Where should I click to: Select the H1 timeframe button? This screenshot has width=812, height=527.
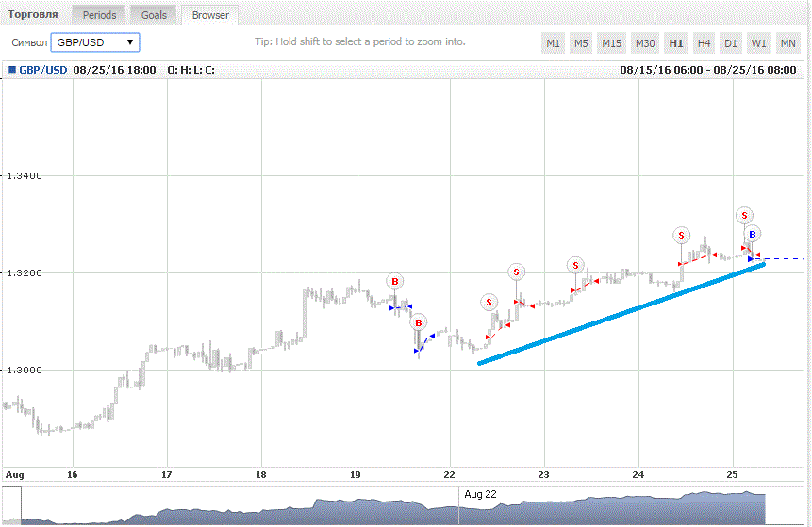coord(676,43)
